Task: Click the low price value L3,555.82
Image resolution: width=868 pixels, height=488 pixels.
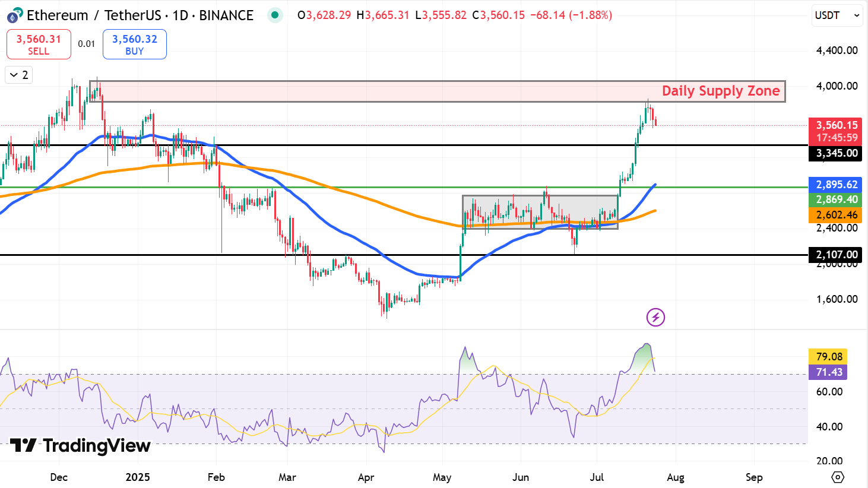Action: tap(441, 15)
